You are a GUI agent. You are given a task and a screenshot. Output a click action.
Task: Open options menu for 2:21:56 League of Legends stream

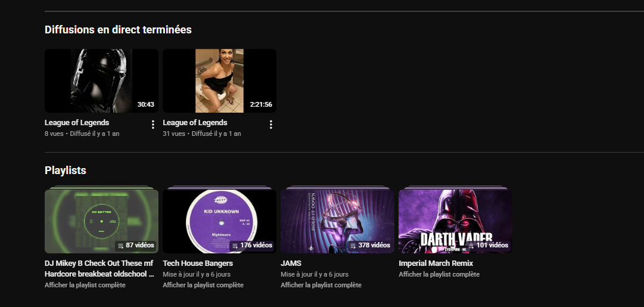270,124
